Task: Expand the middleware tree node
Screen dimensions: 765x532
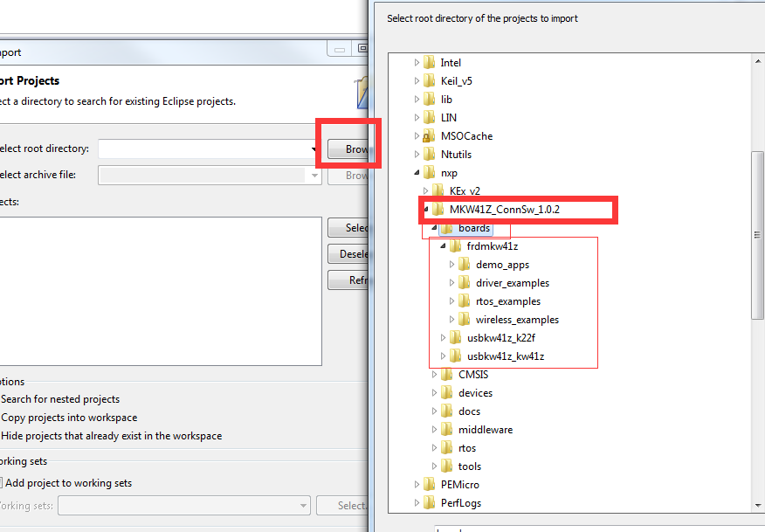Action: [434, 430]
